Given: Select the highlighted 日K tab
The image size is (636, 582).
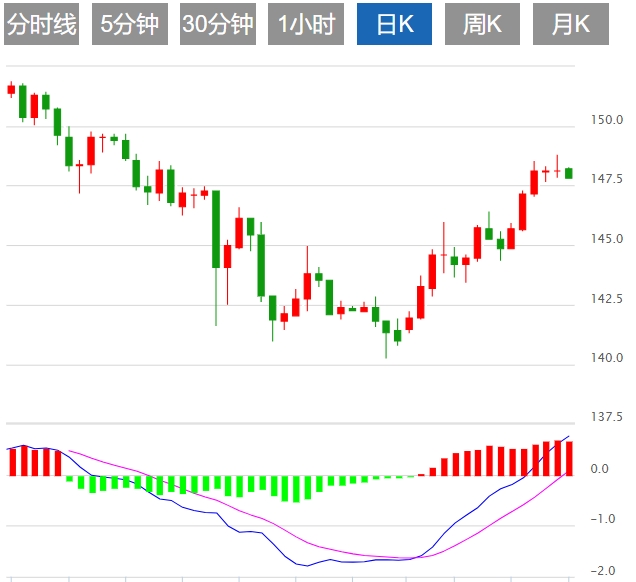Looking at the screenshot, I should tap(394, 25).
